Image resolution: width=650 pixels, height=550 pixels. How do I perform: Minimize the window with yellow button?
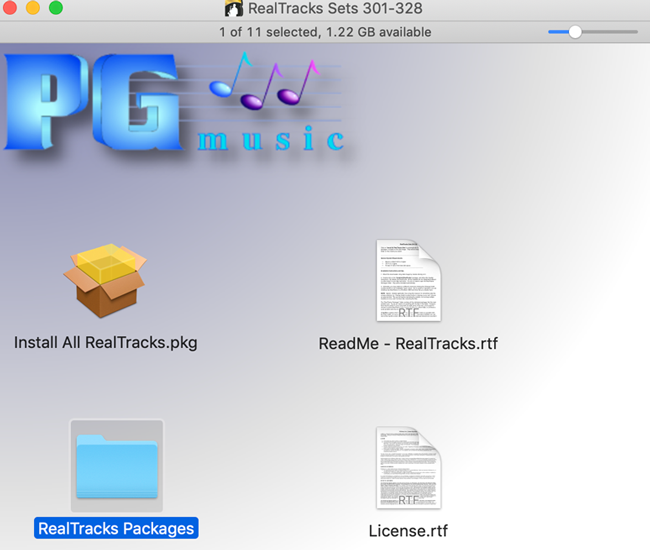click(x=33, y=7)
